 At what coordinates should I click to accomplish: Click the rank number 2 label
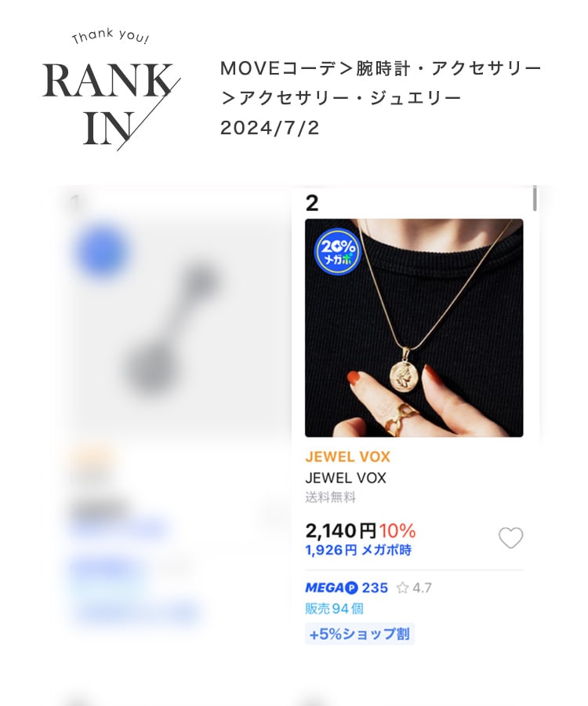point(312,203)
